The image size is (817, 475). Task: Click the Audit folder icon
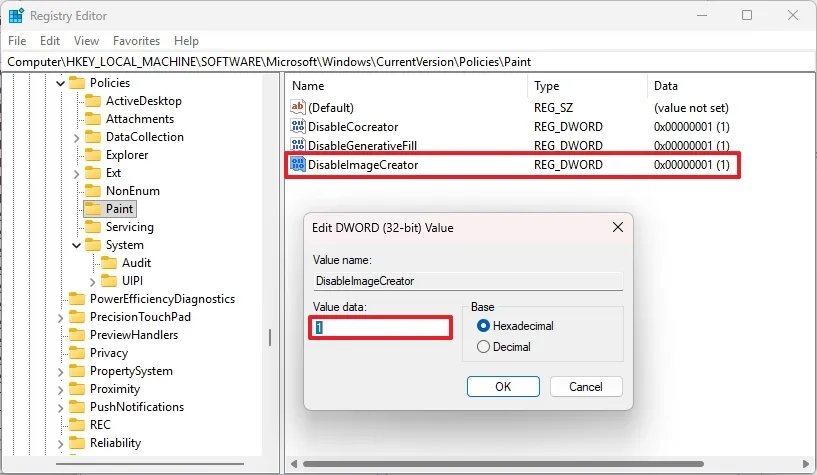point(109,262)
